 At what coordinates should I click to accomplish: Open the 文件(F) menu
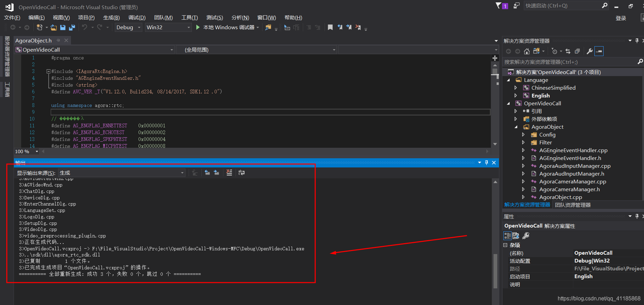coord(12,18)
